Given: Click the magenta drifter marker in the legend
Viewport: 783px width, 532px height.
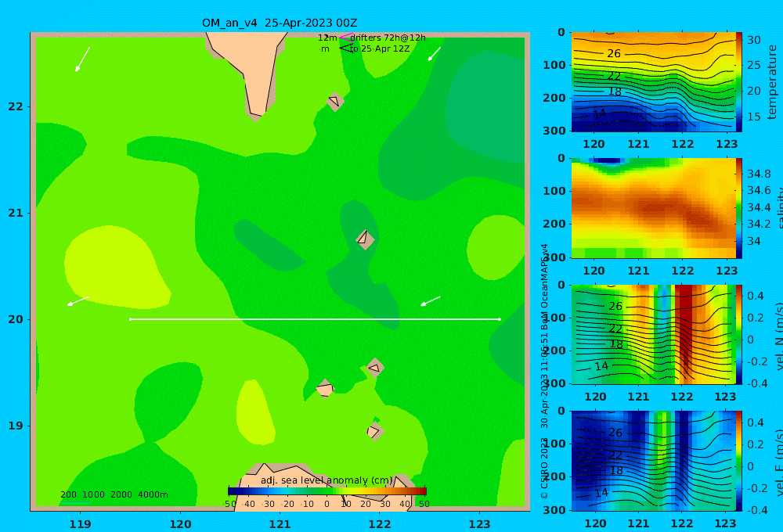Looking at the screenshot, I should (x=345, y=37).
